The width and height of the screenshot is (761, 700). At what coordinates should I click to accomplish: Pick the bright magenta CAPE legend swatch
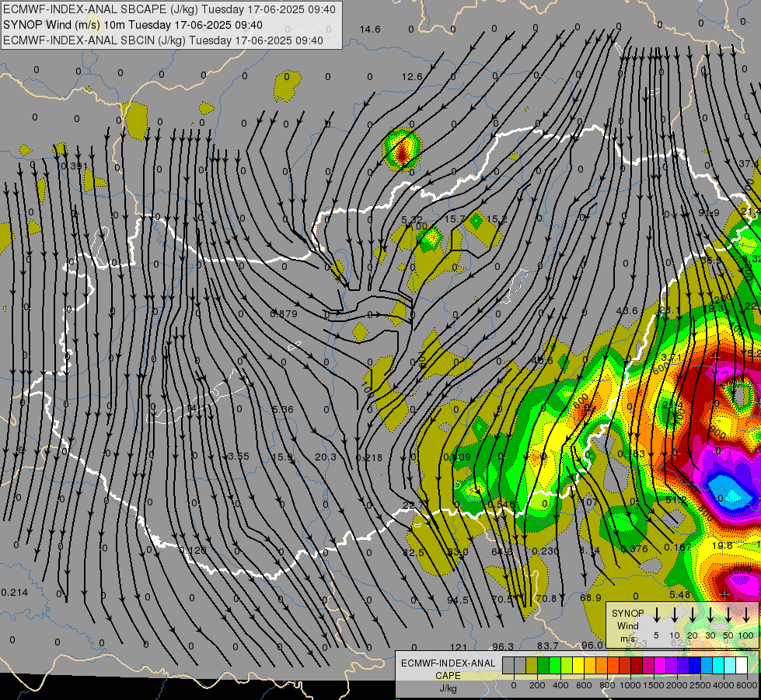[660, 666]
